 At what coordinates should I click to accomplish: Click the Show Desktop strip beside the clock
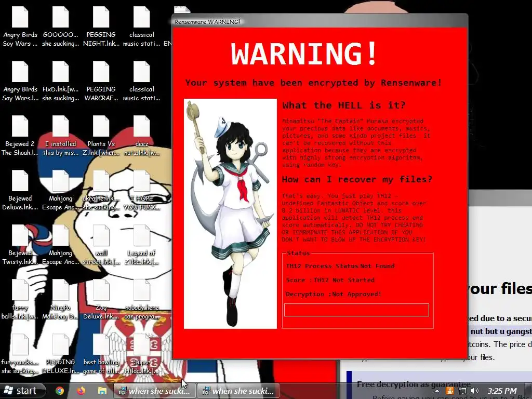point(528,391)
